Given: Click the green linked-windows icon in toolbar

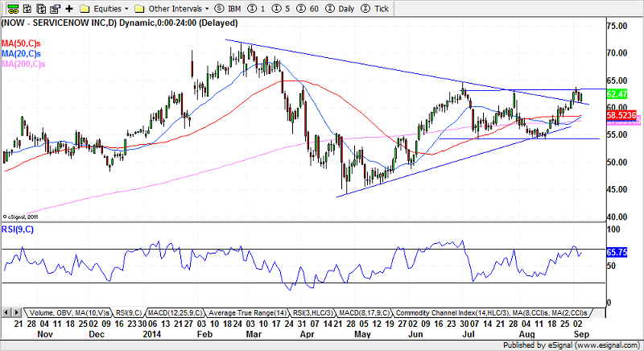Looking at the screenshot, I should pyautogui.click(x=13, y=8).
